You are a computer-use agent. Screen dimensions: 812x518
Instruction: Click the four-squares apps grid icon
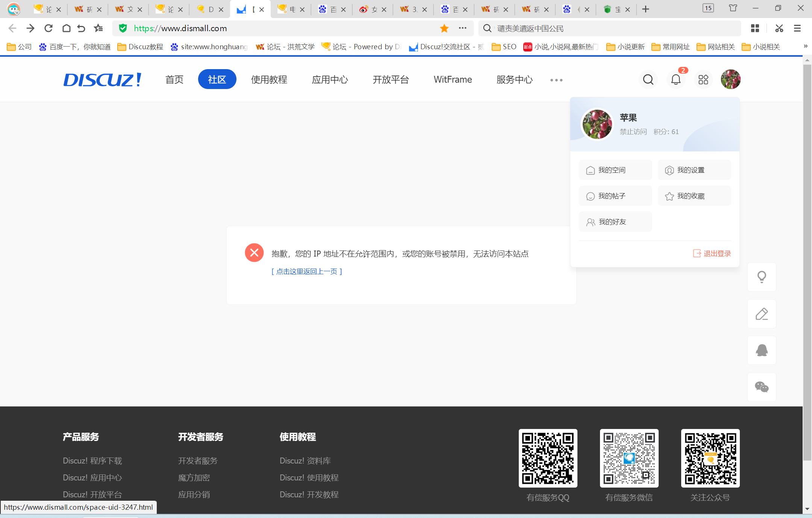(x=703, y=80)
